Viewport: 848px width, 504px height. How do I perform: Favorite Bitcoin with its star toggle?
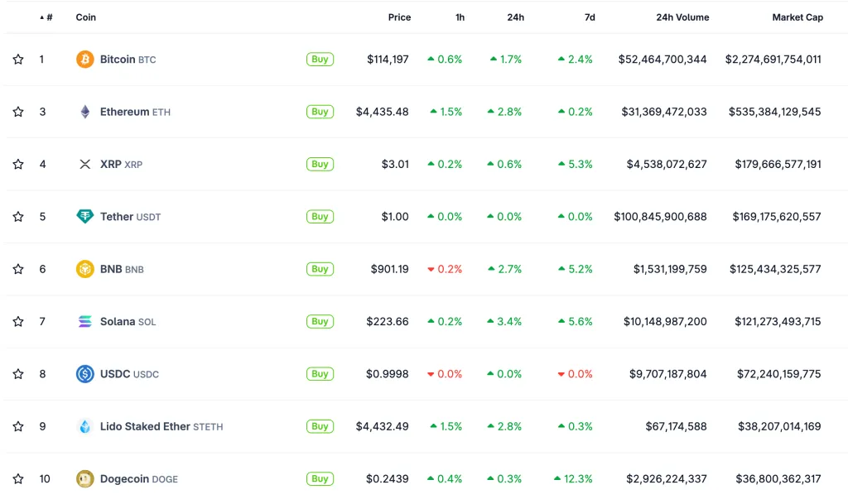pyautogui.click(x=18, y=60)
